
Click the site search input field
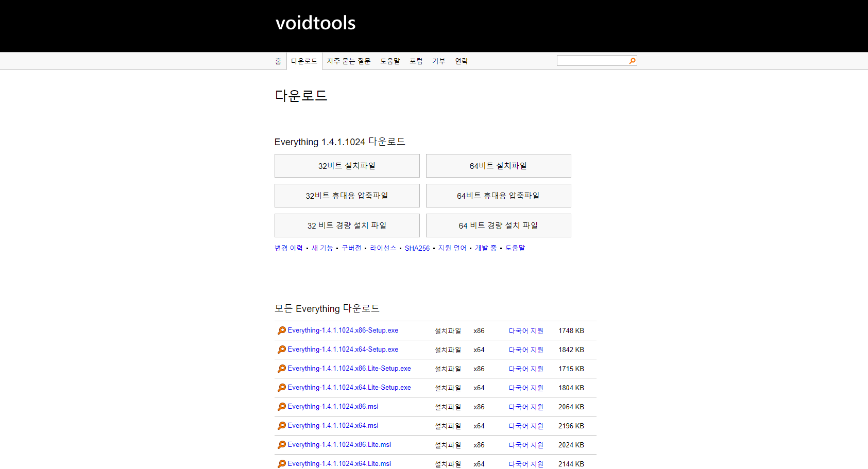coord(592,61)
